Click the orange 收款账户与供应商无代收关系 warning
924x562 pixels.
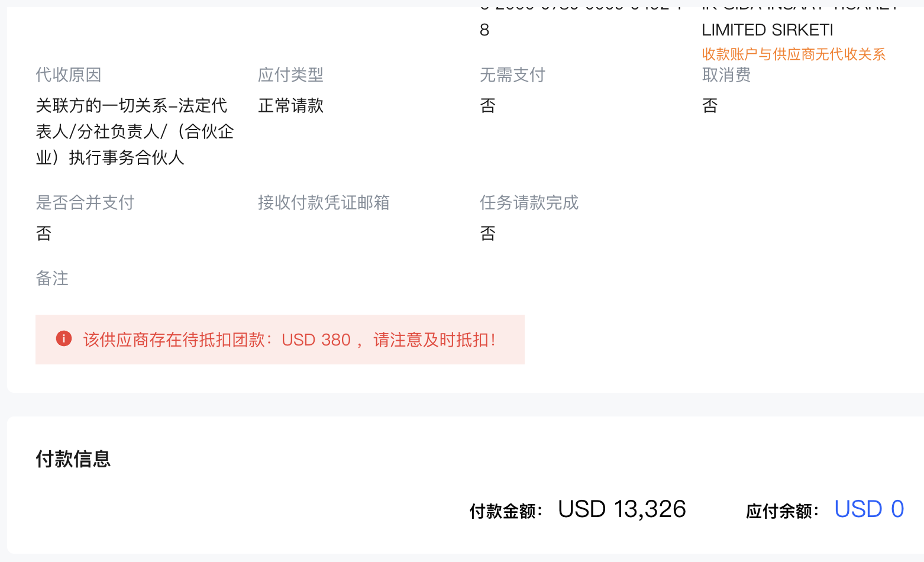(x=793, y=54)
